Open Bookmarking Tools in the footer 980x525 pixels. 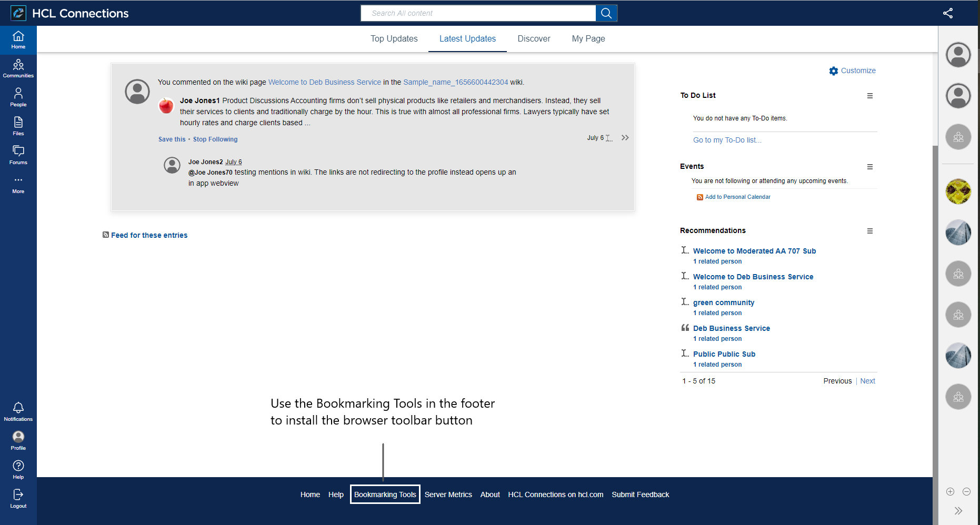coord(385,494)
